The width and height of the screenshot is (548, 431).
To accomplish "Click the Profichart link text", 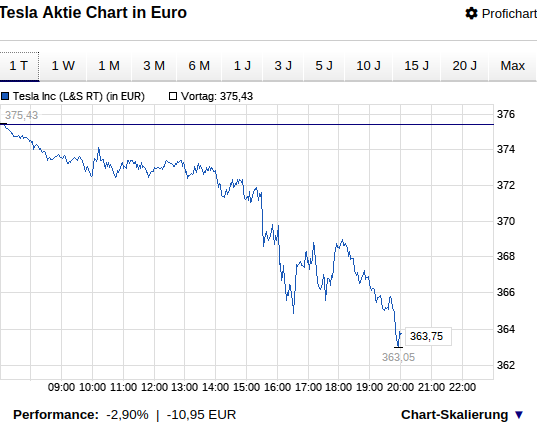I will click(509, 14).
